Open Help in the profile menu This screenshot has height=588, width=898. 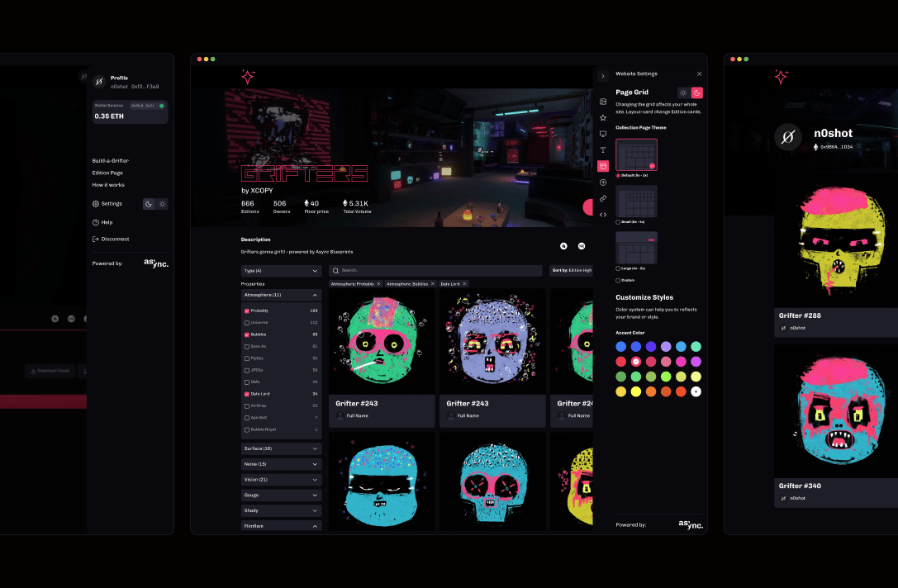point(102,223)
